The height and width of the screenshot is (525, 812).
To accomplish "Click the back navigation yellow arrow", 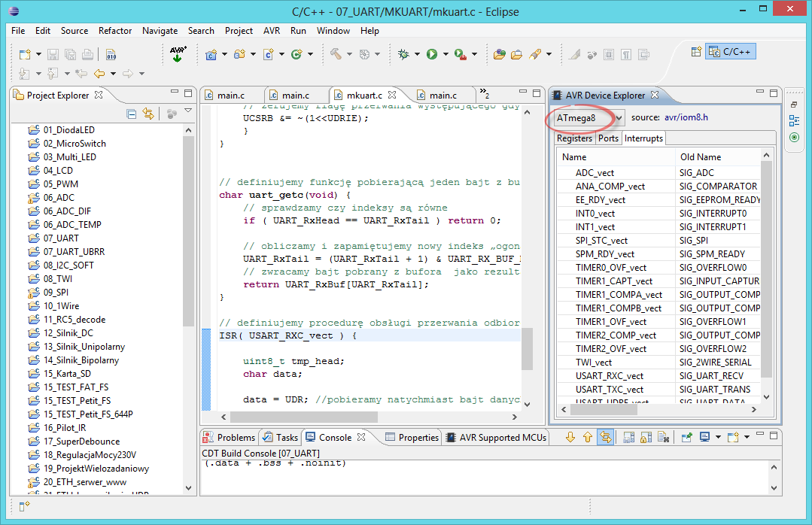I will (99, 73).
